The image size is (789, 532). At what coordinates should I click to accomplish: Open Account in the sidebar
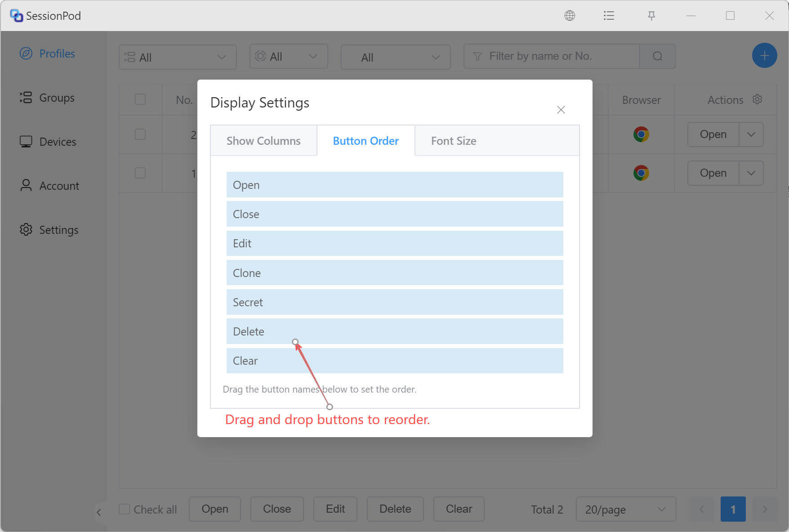click(49, 186)
